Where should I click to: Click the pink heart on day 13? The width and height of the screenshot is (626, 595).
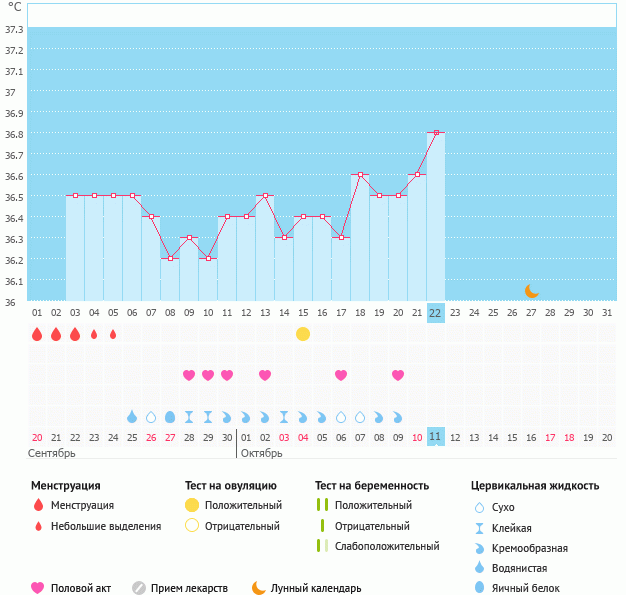(x=265, y=375)
